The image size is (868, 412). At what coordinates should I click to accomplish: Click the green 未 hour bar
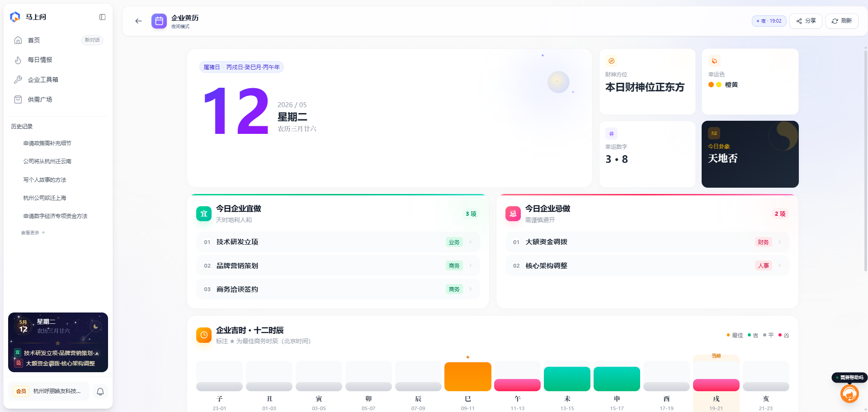pos(567,379)
